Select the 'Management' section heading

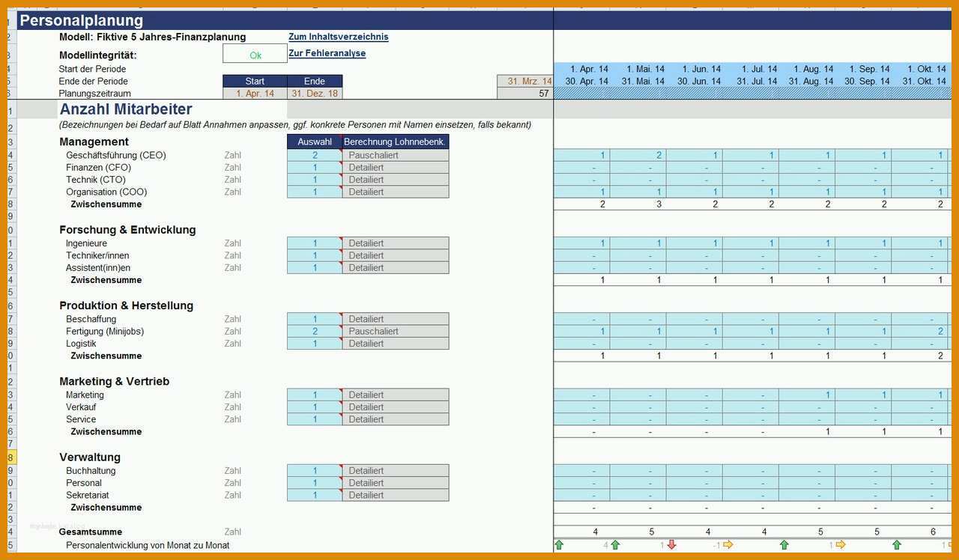(94, 141)
